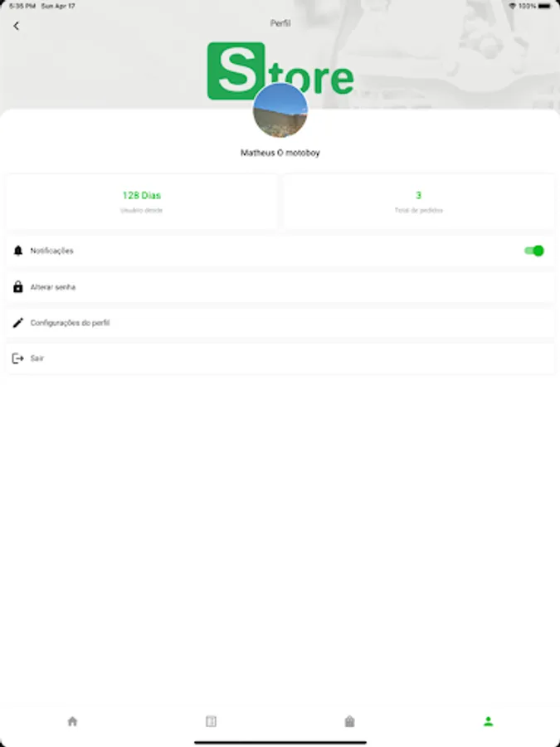Open Configurações do perfil
This screenshot has height=747, width=560.
pyautogui.click(x=280, y=323)
